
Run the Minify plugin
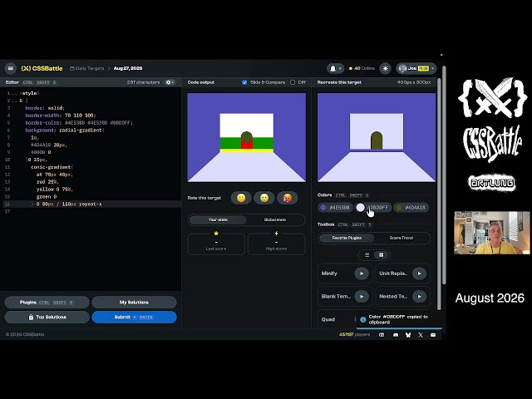362,273
